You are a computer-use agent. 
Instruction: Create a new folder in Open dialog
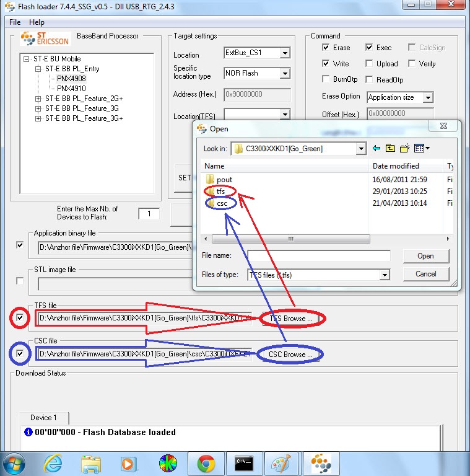[x=405, y=148]
